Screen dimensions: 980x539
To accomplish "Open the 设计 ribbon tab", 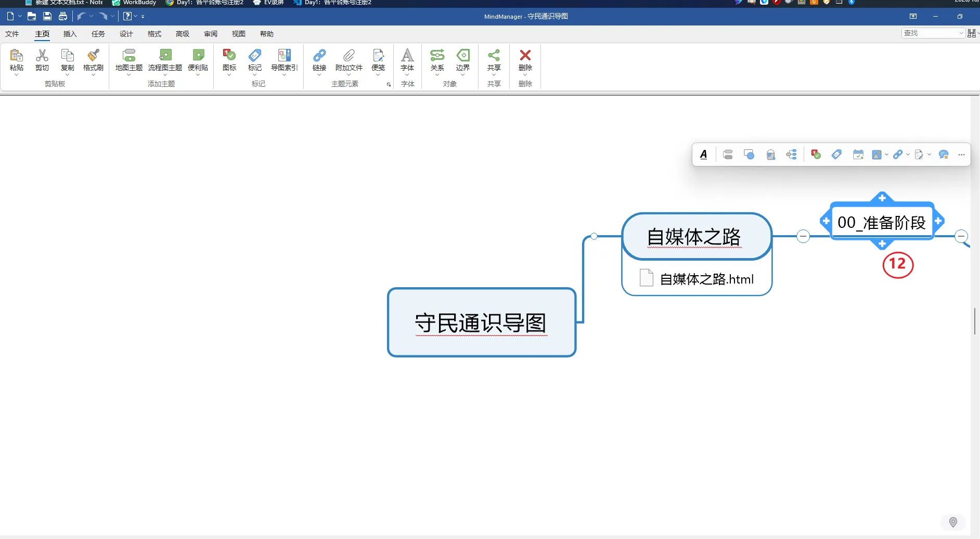I will point(126,34).
